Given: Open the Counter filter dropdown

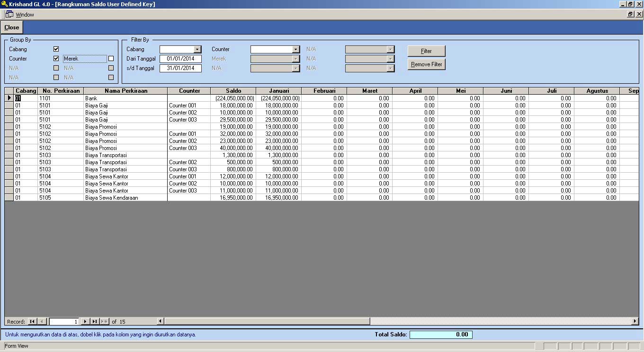Looking at the screenshot, I should click(295, 49).
